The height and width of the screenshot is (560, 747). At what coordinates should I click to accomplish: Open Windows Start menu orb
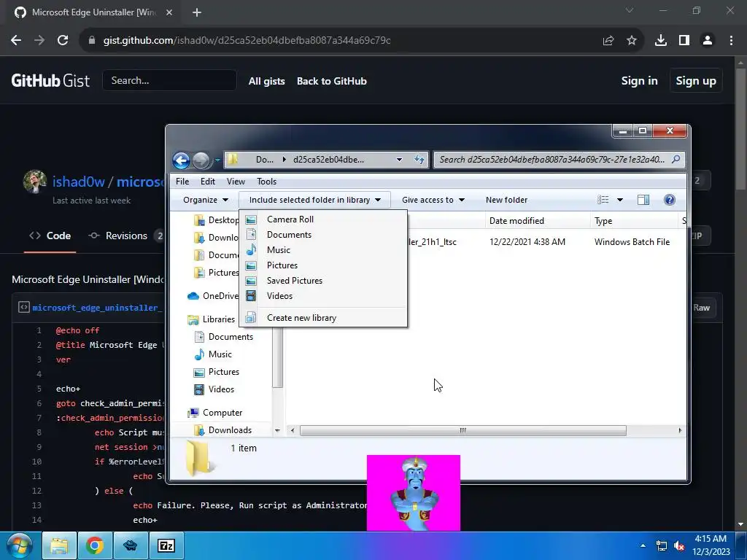point(20,545)
